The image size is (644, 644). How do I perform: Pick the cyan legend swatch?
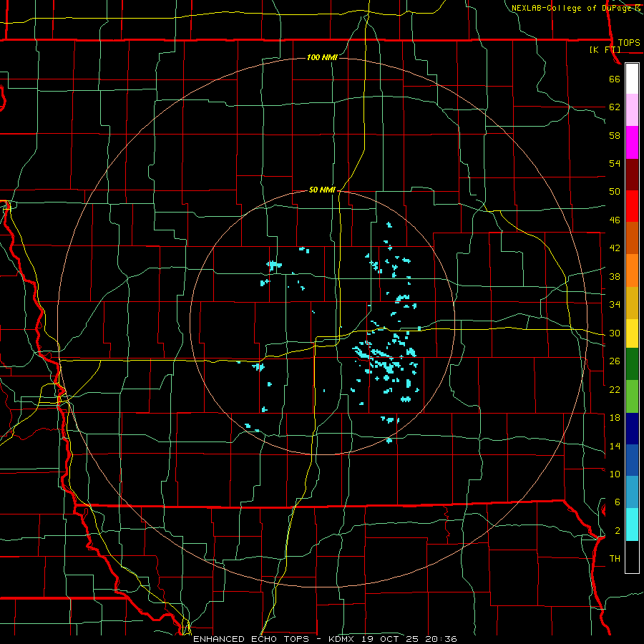point(632,525)
